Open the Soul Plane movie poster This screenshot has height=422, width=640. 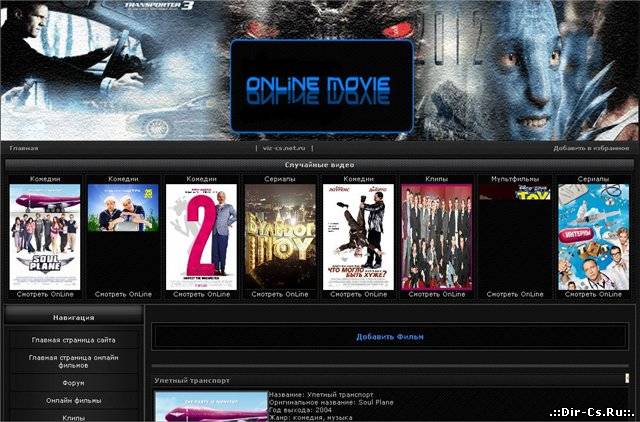tap(45, 237)
